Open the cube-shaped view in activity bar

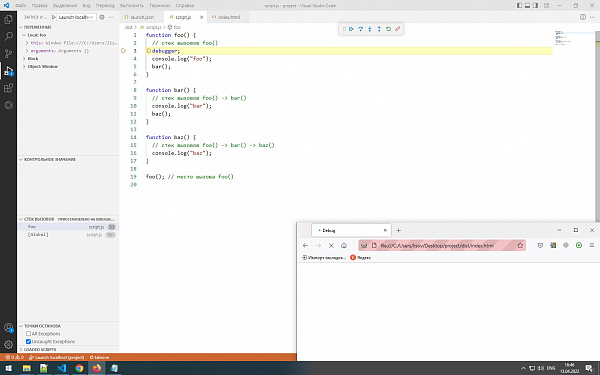tap(8, 105)
